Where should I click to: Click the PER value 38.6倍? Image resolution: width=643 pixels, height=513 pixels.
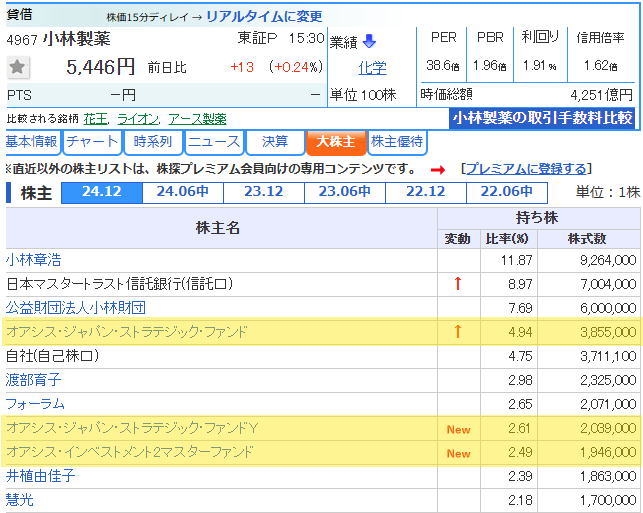443,65
